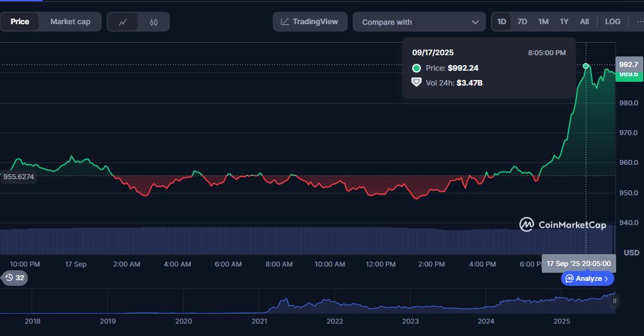Select the 7D time range
The image size is (644, 336).
click(522, 22)
